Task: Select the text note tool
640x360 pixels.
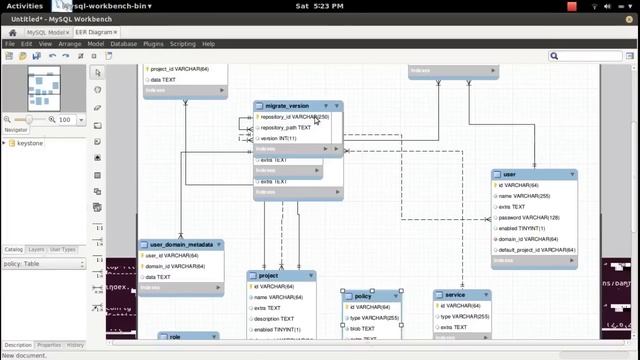Action: (98, 142)
